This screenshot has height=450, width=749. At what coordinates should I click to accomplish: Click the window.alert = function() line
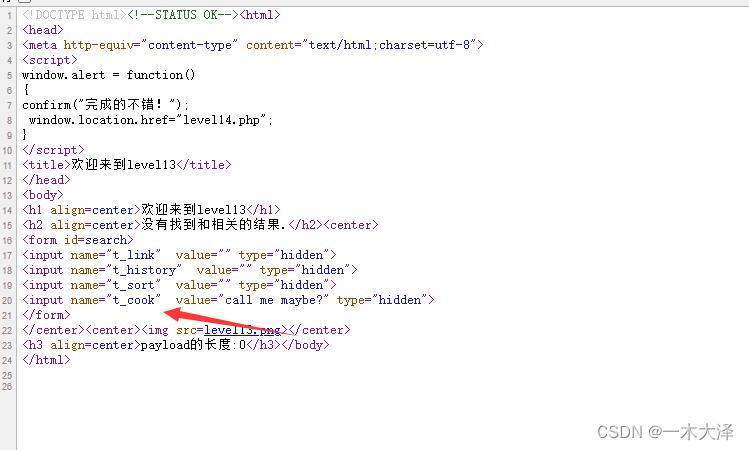click(x=108, y=75)
